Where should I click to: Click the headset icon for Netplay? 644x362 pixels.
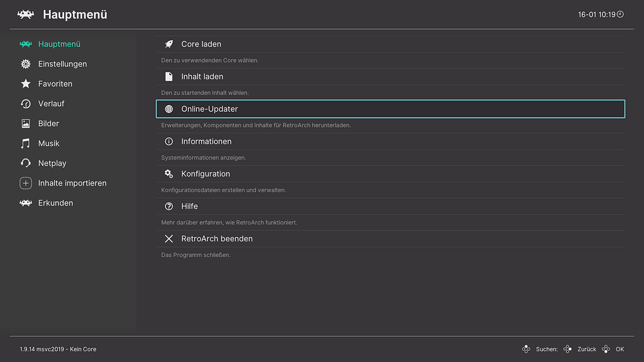point(26,163)
